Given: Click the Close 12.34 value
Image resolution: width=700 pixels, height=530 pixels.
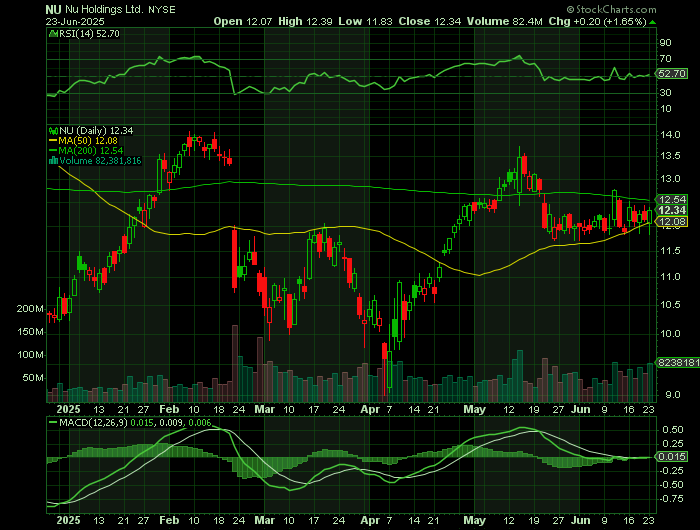Looking at the screenshot, I should coord(429,21).
